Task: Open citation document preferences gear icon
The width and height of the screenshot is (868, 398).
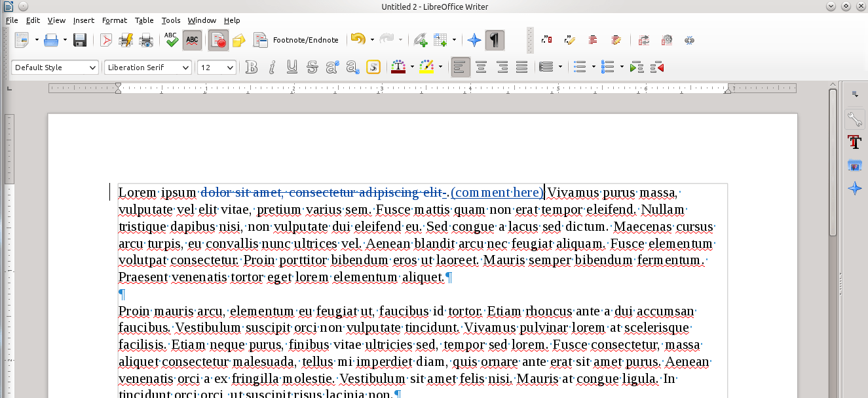Action: pos(667,40)
